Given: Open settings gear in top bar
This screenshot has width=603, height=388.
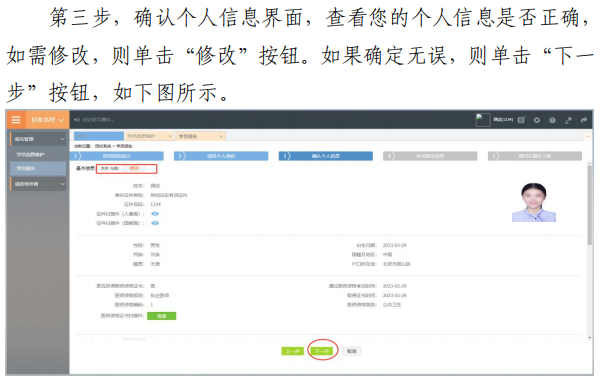Looking at the screenshot, I should (x=537, y=120).
